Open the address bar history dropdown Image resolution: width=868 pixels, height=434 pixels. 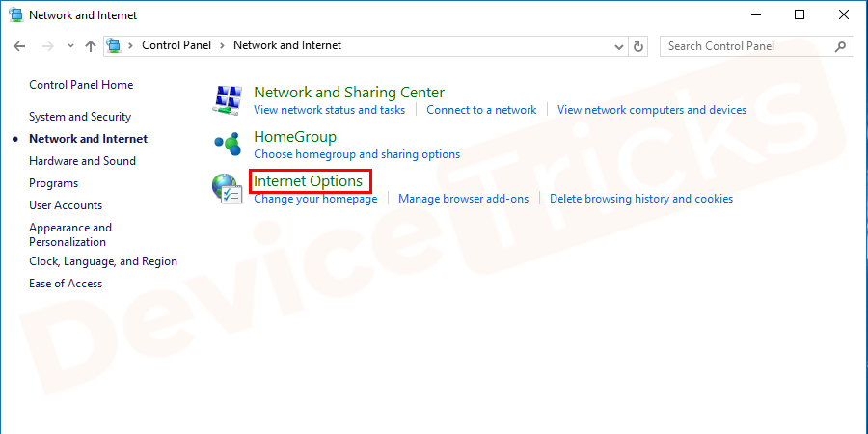tap(619, 46)
